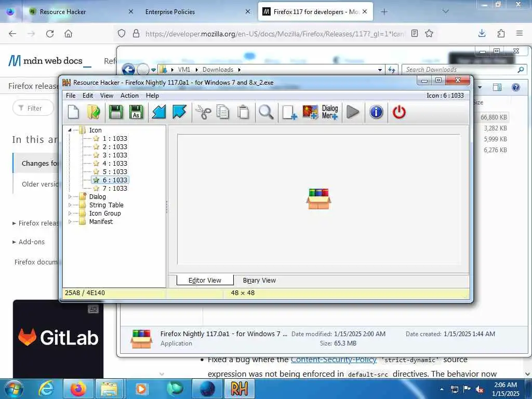Image resolution: width=532 pixels, height=399 pixels.
Task: Click the Firefox URL address field
Action: 274,34
